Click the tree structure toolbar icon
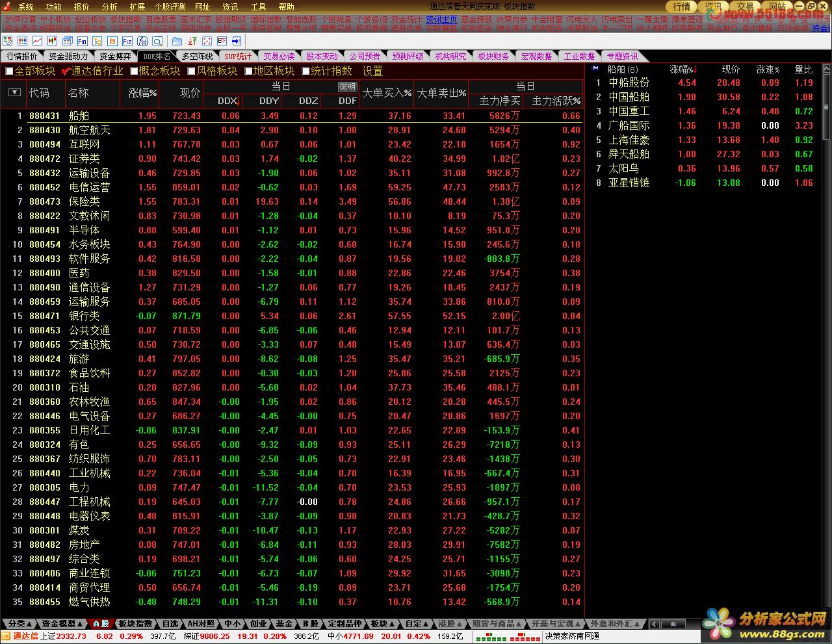The width and height of the screenshot is (832, 644). point(98,41)
